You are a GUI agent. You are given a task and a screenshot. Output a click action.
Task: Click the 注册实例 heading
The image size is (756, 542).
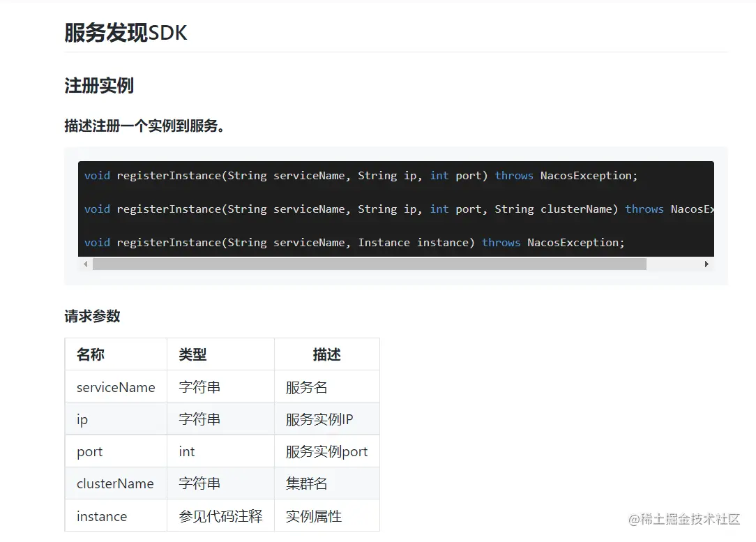tap(99, 85)
